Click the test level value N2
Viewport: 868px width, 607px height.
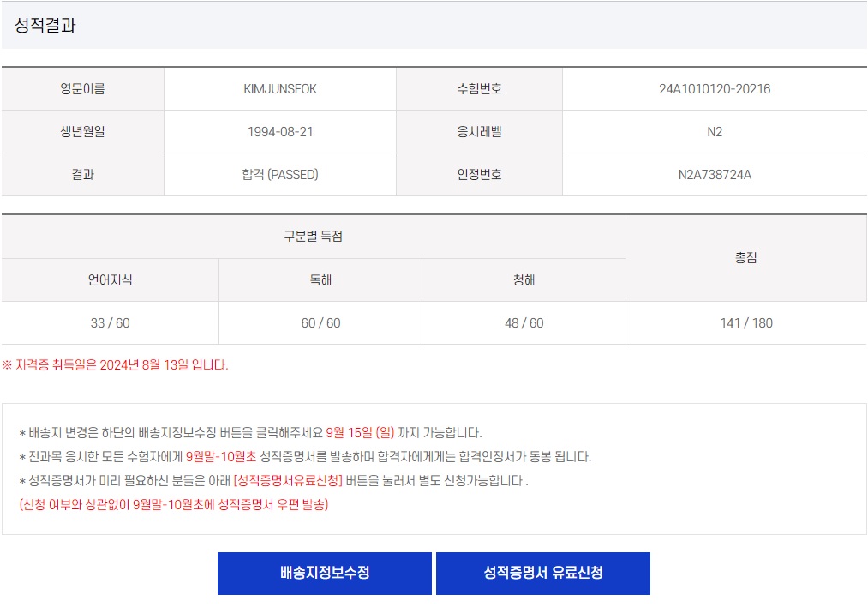714,132
